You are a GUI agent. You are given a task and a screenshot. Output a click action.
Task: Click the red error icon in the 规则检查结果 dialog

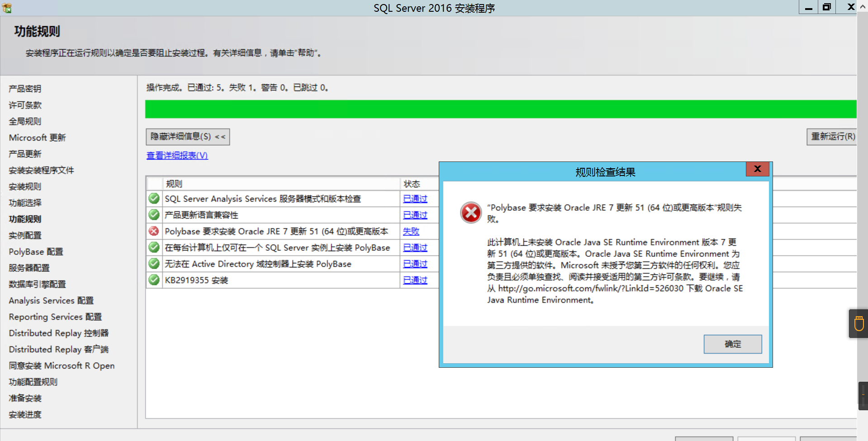click(x=471, y=213)
